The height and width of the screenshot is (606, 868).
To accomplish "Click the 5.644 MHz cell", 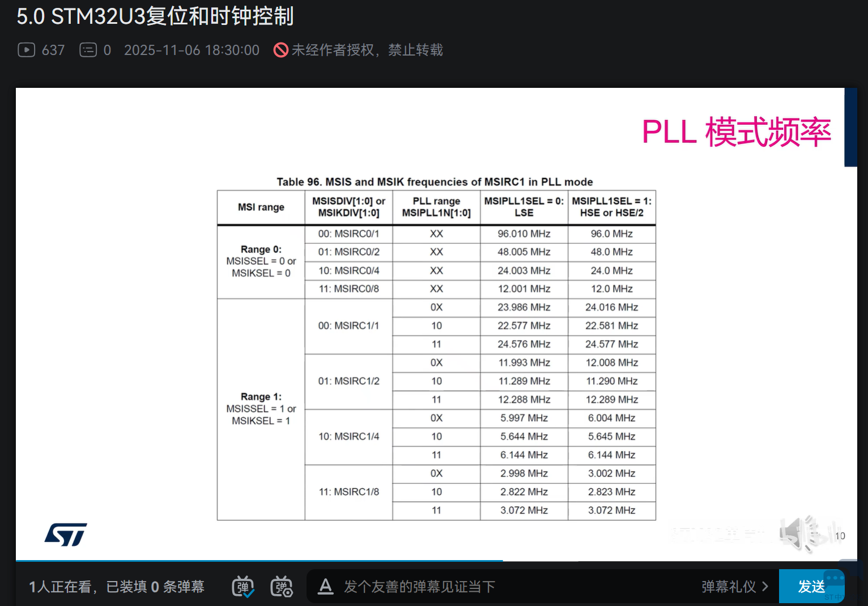I will pos(524,437).
